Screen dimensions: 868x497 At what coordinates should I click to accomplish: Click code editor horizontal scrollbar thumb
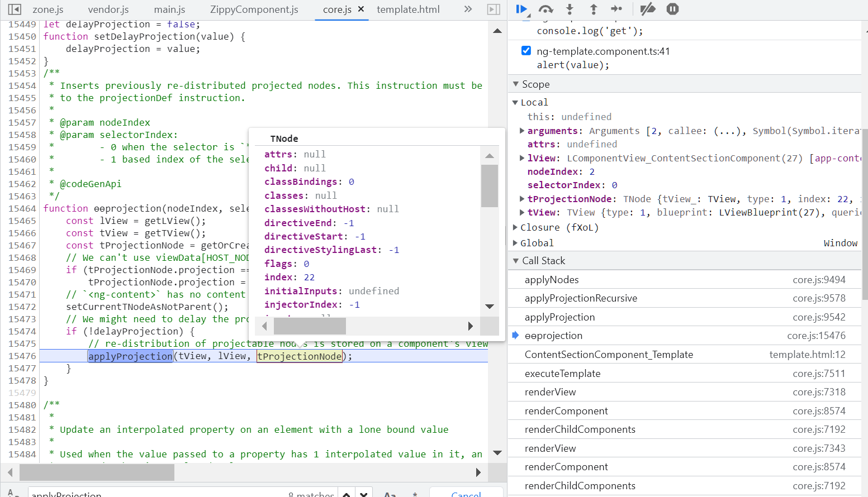(x=97, y=472)
